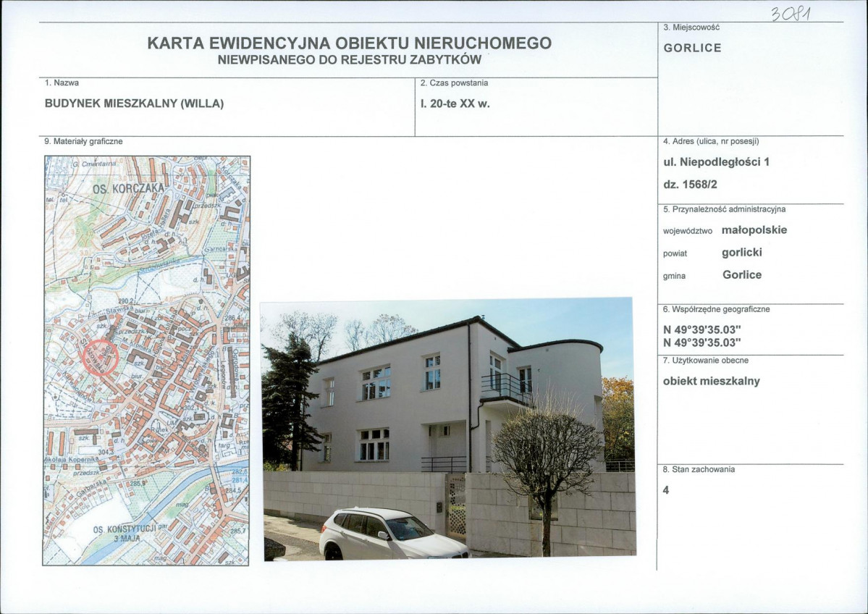The width and height of the screenshot is (868, 614).
Task: Click the value "gorlicki"
Action: 742,253
